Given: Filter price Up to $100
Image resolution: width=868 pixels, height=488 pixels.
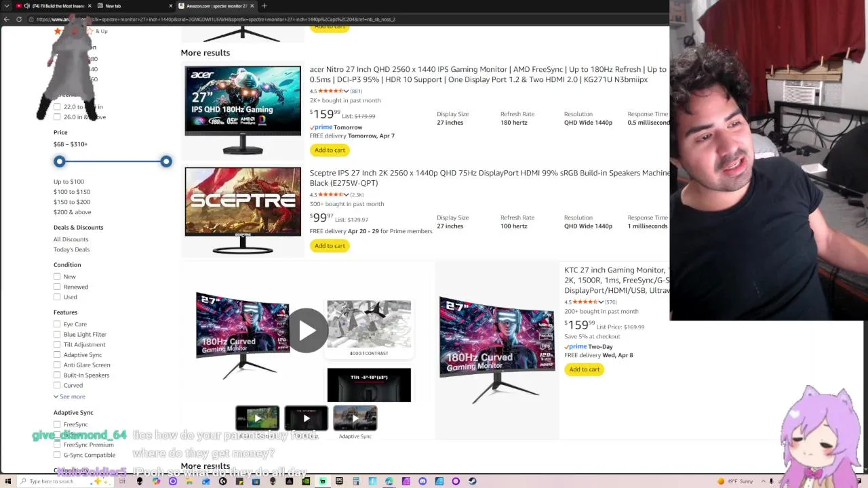Looking at the screenshot, I should coord(68,182).
